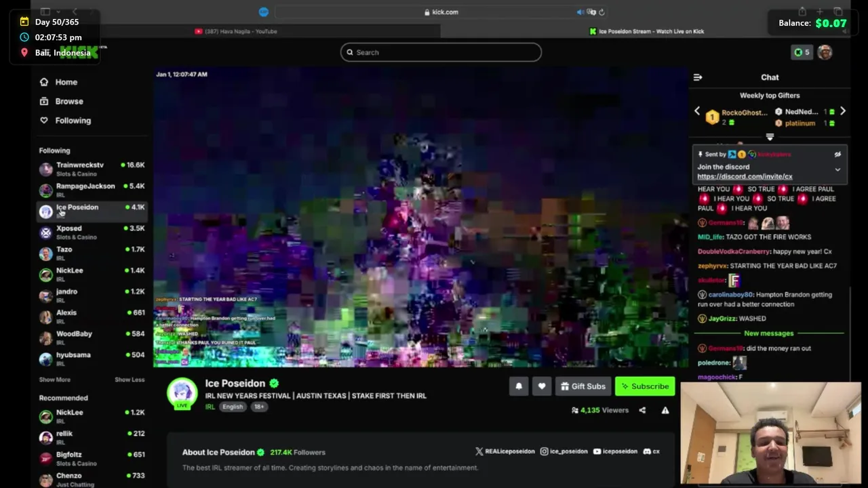868x488 pixels.
Task: Click zephyrvx username in chat
Action: (x=713, y=266)
